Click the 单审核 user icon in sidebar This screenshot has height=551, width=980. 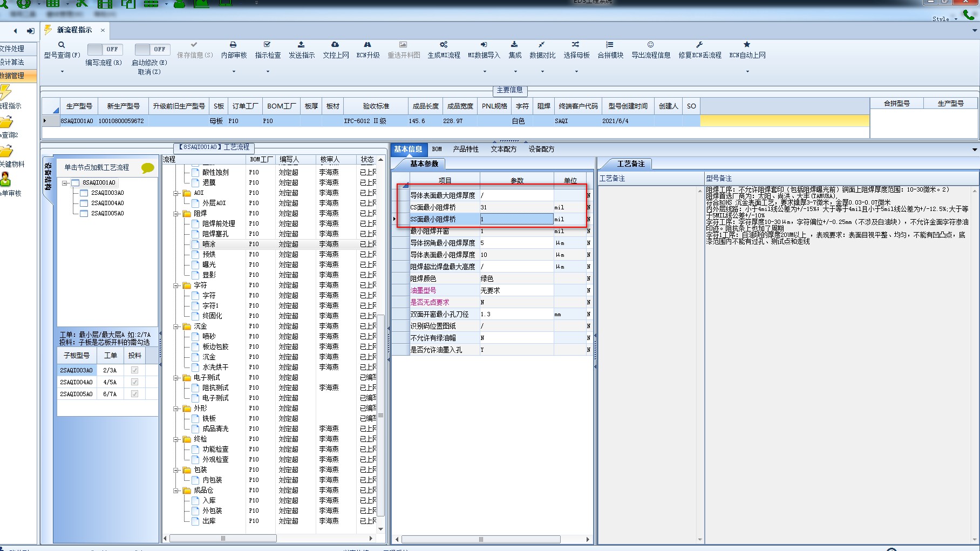(5, 179)
